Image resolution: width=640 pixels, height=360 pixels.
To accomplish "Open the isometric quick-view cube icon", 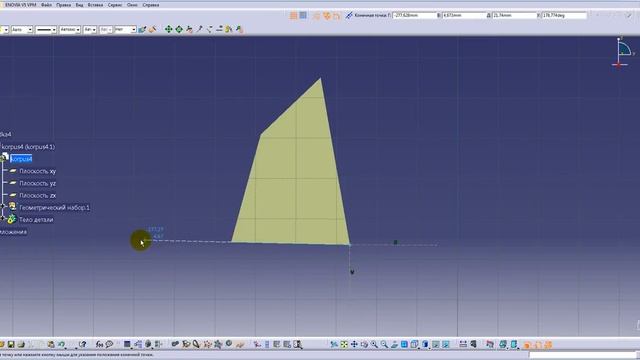I will [x=414, y=344].
